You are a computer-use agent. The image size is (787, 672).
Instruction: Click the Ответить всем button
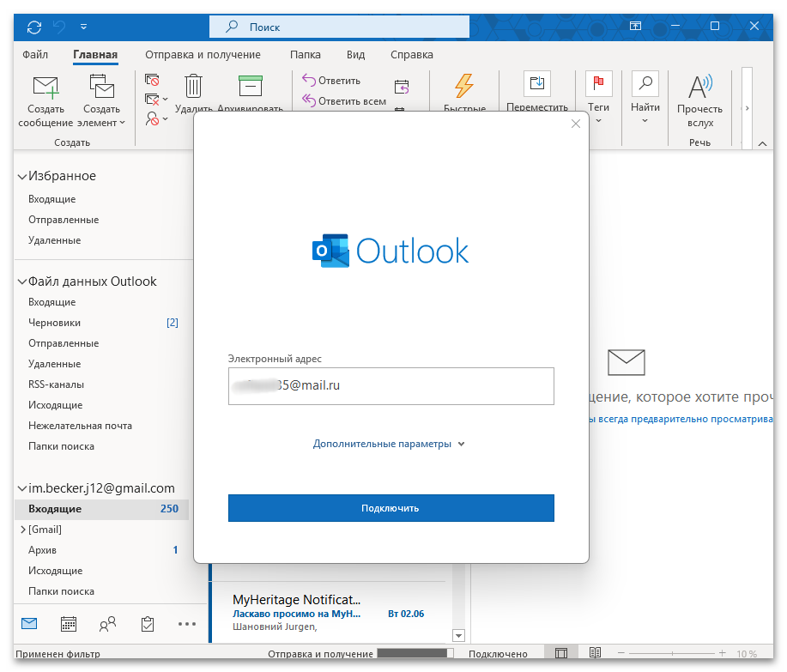click(x=344, y=101)
